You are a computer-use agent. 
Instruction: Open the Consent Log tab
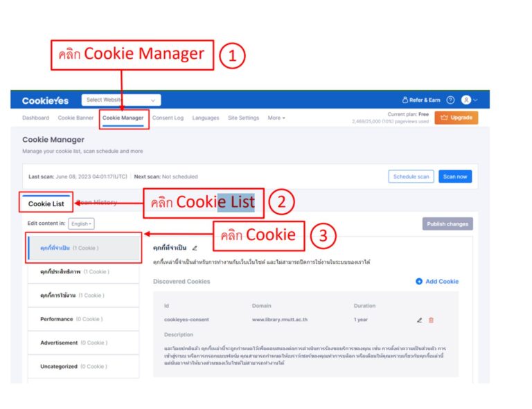pyautogui.click(x=168, y=118)
